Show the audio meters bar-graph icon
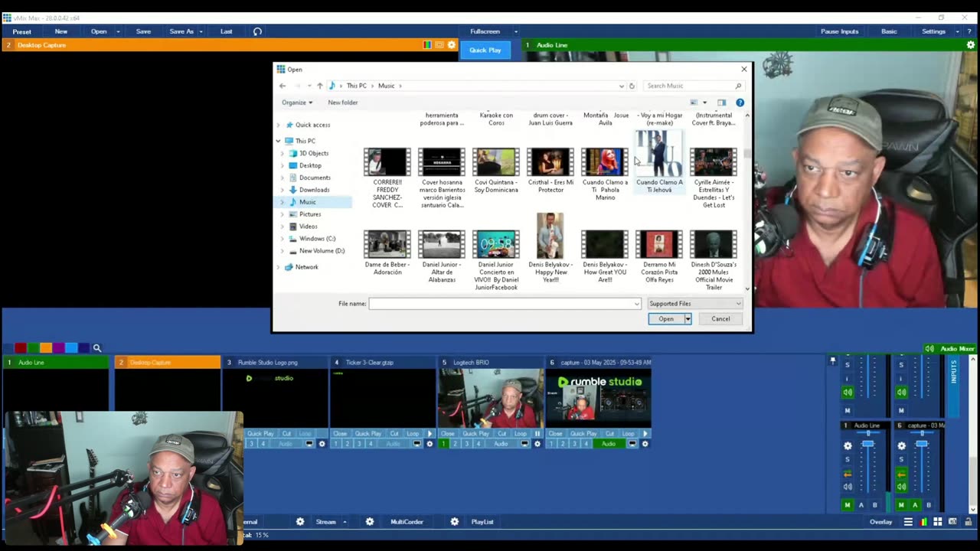The width and height of the screenshot is (980, 551). (x=923, y=522)
